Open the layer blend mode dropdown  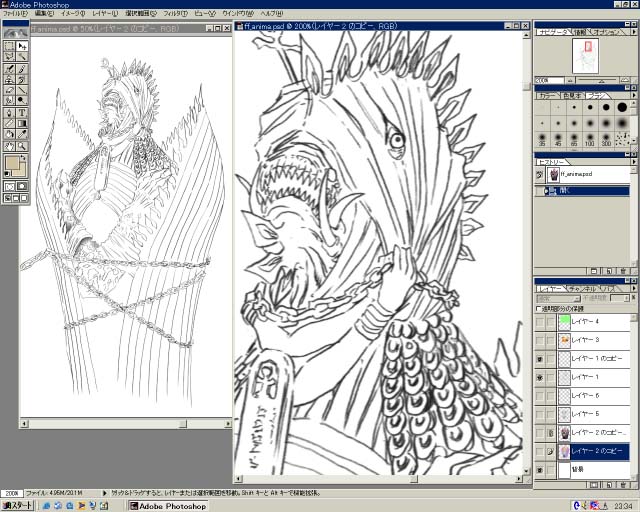pyautogui.click(x=560, y=298)
